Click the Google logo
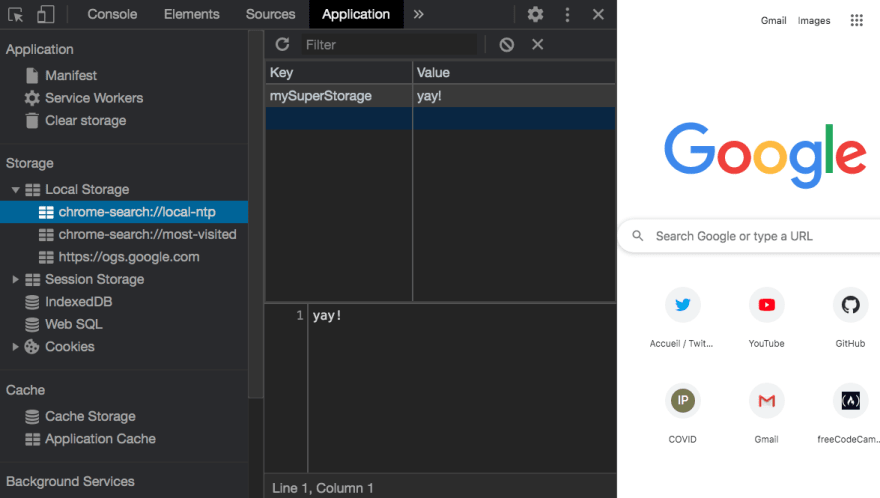This screenshot has width=880, height=498. (766, 155)
